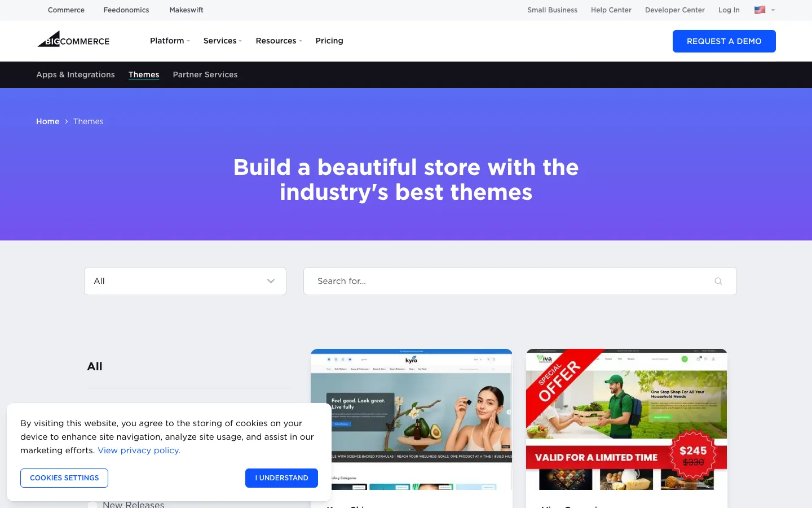Open the Developer Center
Viewport: 812px width, 508px height.
[675, 10]
